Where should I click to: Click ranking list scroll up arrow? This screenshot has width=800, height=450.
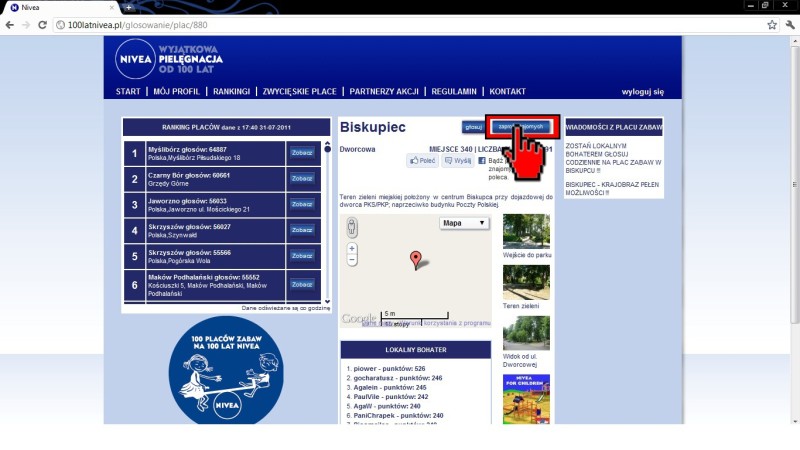click(328, 143)
